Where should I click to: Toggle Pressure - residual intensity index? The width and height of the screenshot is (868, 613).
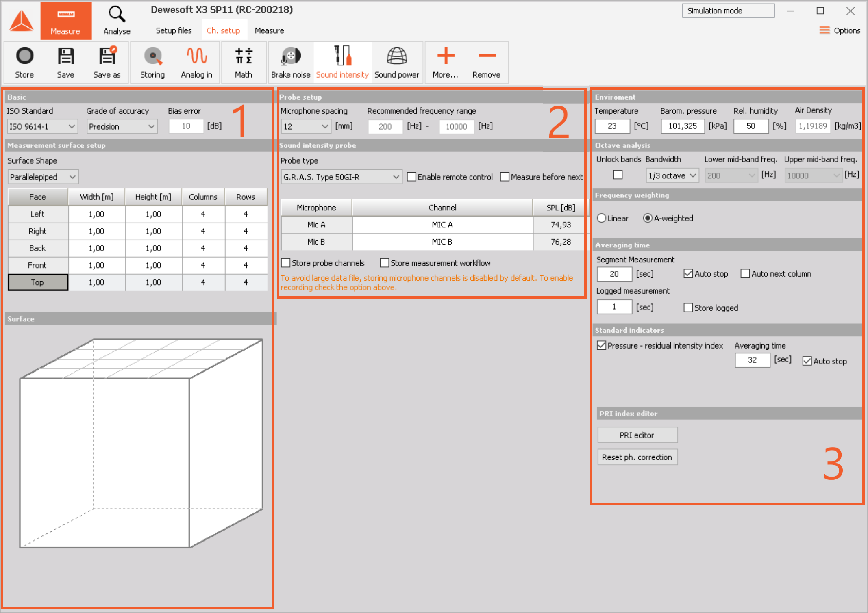601,345
